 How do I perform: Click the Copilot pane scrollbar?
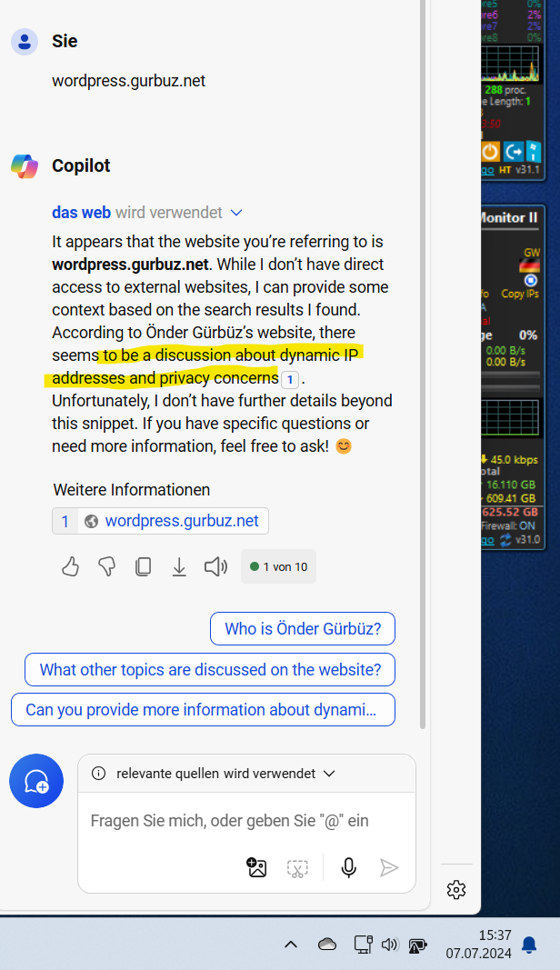click(423, 365)
